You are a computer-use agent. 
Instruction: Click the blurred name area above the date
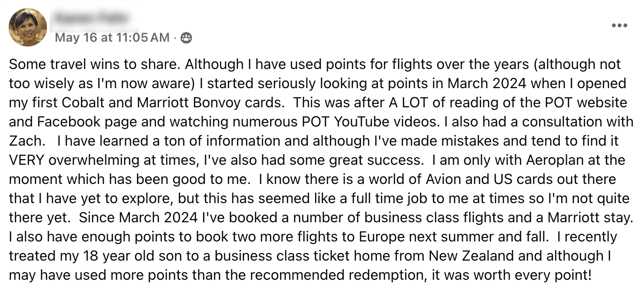(91, 18)
